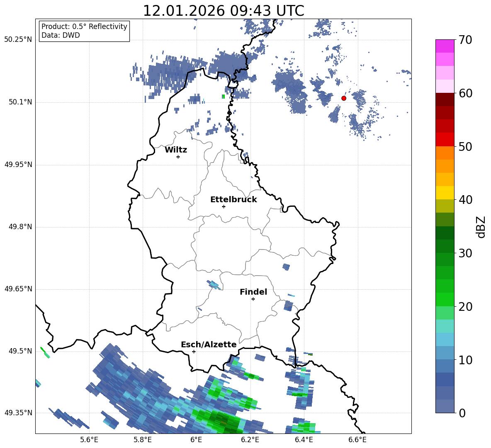The height and width of the screenshot is (448, 491).
Task: Click the 5.8°E longitude label
Action: [143, 440]
